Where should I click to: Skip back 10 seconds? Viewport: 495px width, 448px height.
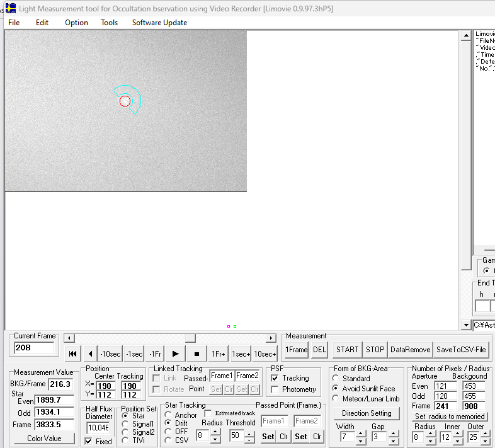click(x=110, y=354)
